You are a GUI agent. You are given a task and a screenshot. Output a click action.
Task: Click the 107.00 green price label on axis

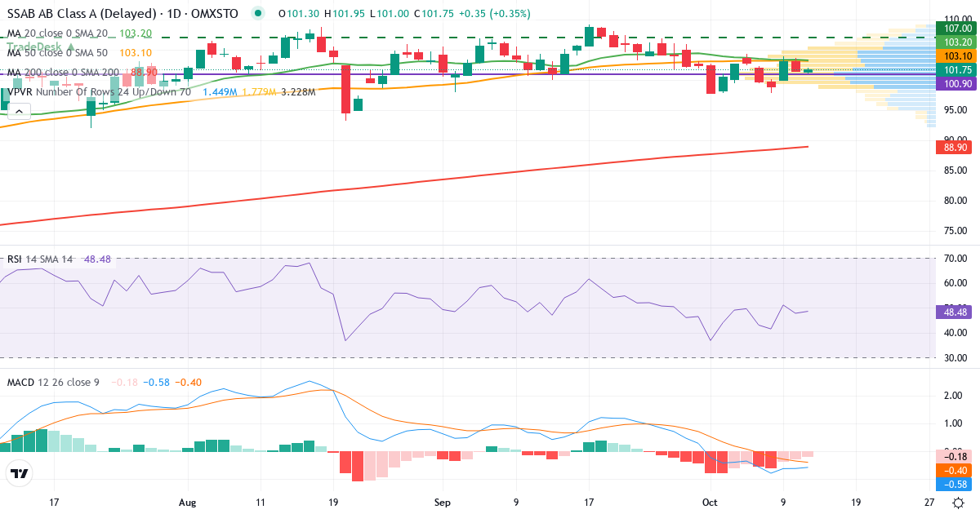(x=956, y=28)
